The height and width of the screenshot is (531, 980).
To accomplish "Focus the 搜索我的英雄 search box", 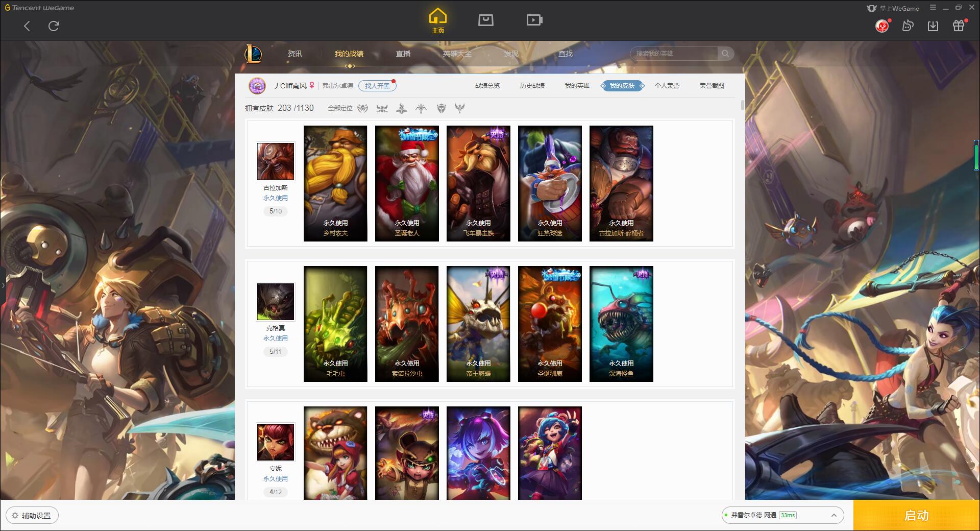I will click(x=674, y=54).
